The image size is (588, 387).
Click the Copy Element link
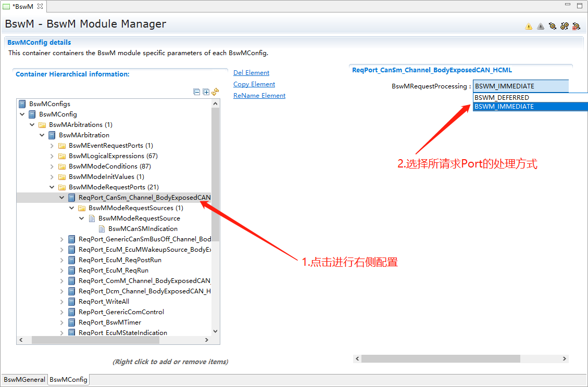pyautogui.click(x=254, y=84)
